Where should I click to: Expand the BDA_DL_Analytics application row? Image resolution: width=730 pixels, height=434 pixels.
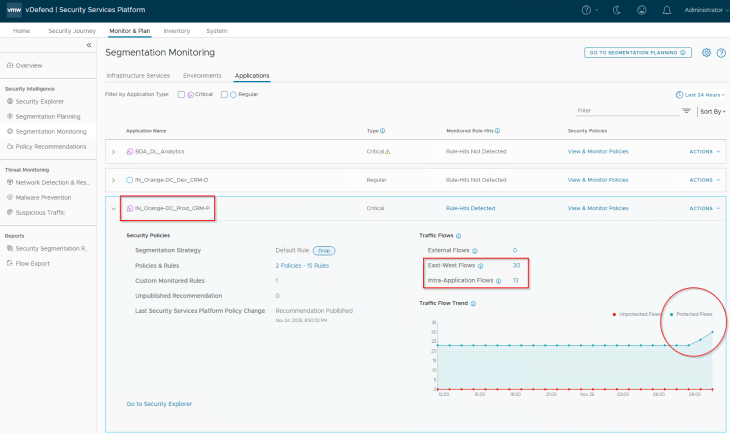tap(113, 152)
